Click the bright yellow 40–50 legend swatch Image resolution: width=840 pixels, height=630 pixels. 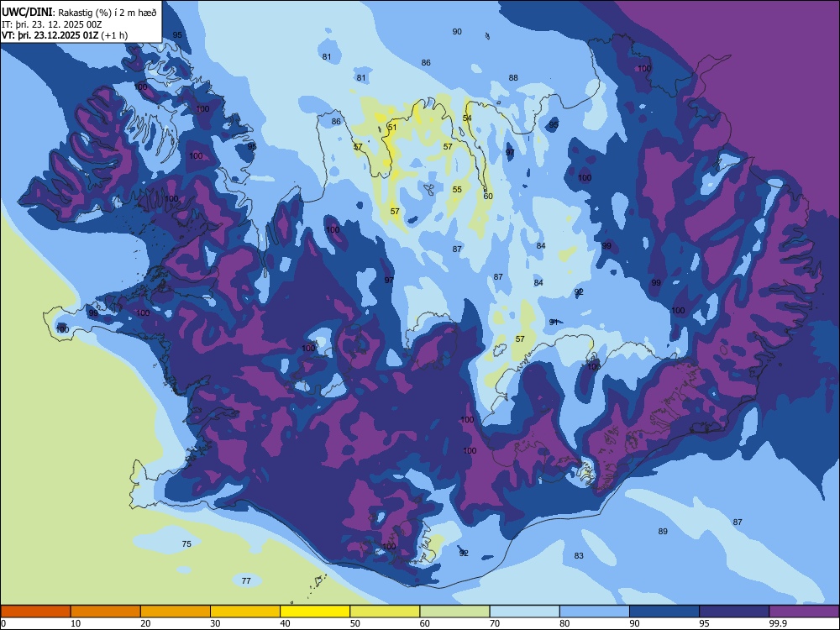click(x=315, y=612)
